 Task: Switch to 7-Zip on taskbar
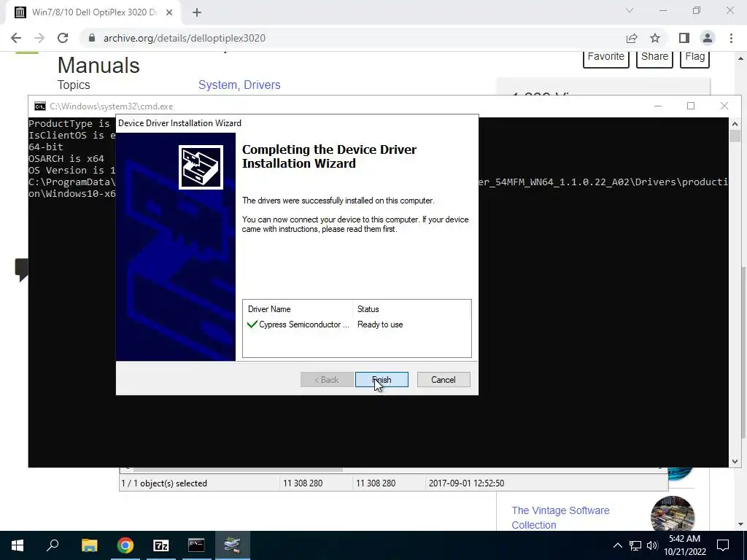click(161, 545)
